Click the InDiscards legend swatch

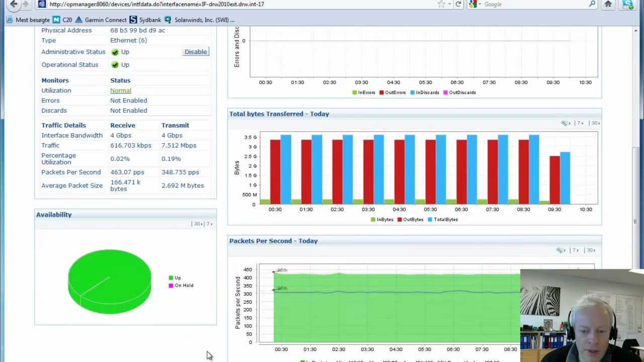(413, 93)
